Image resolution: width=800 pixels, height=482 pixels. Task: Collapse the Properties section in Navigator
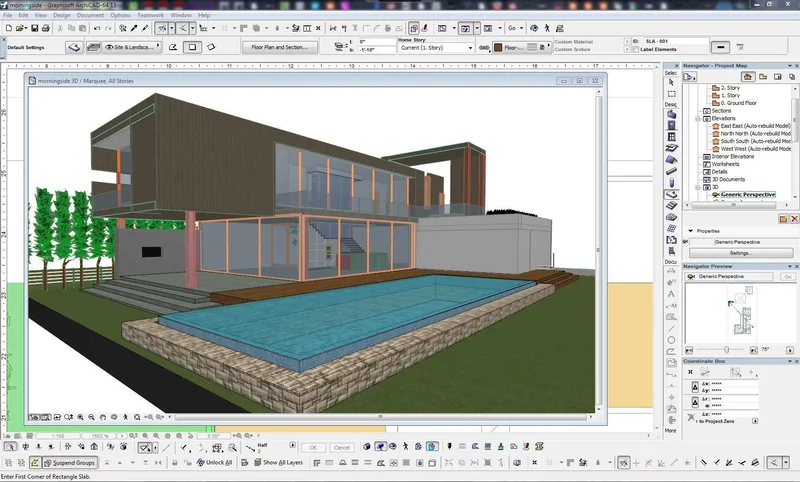click(x=691, y=231)
